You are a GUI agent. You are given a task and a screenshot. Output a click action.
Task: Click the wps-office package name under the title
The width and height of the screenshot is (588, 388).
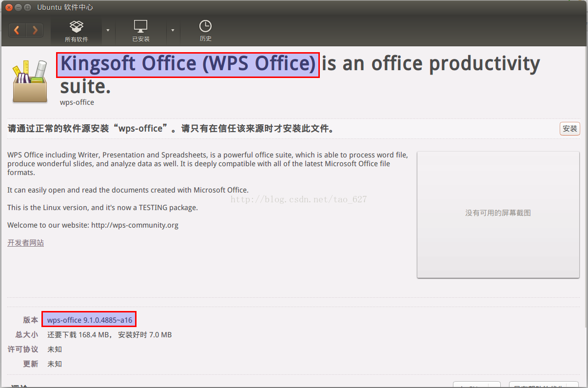click(x=77, y=102)
